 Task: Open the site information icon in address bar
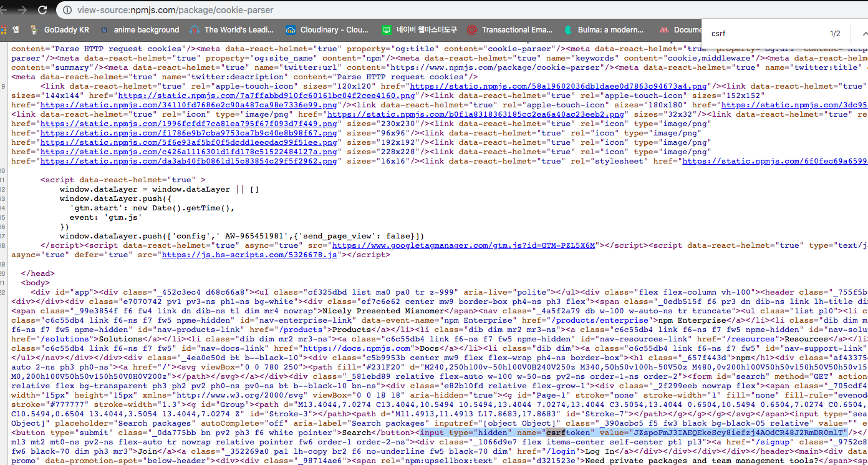tap(67, 10)
